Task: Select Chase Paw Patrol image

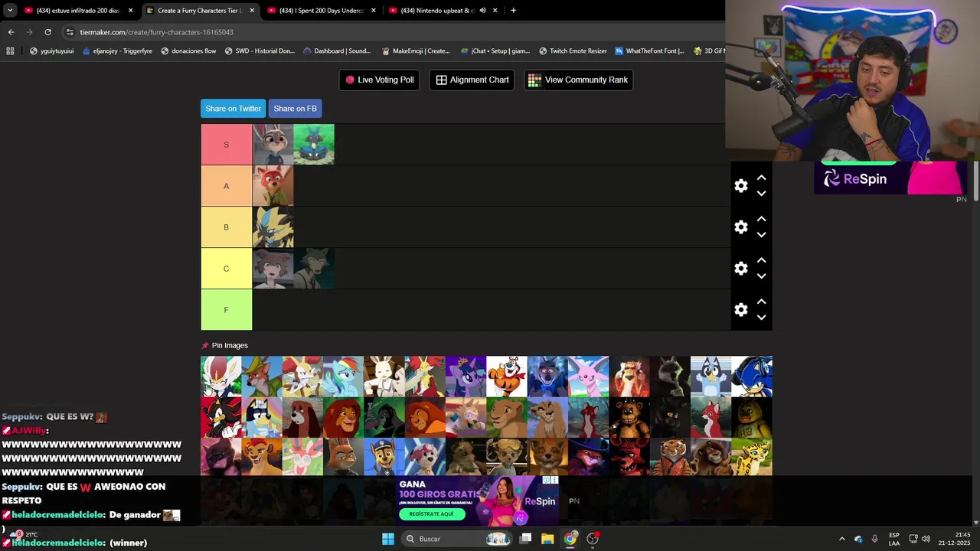Action: (x=384, y=457)
